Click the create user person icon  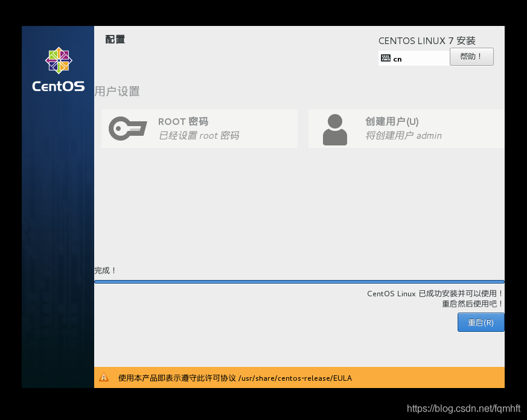335,130
